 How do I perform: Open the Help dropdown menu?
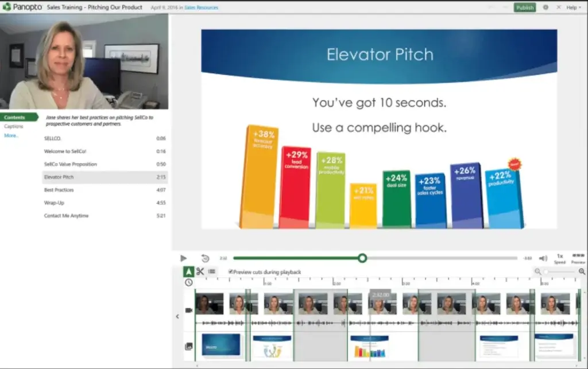pyautogui.click(x=572, y=7)
